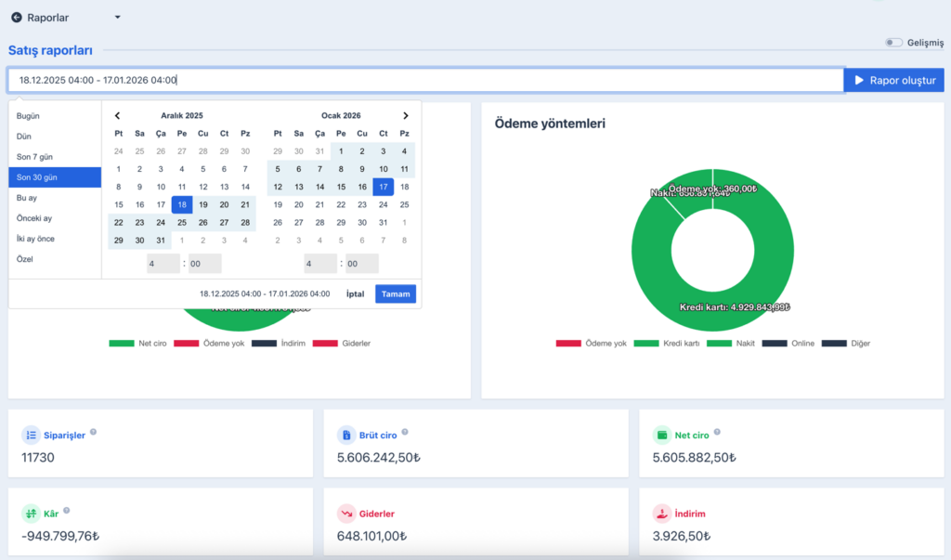Toggle the Gelişmiş switch
The height and width of the screenshot is (560, 951).
[x=893, y=43]
